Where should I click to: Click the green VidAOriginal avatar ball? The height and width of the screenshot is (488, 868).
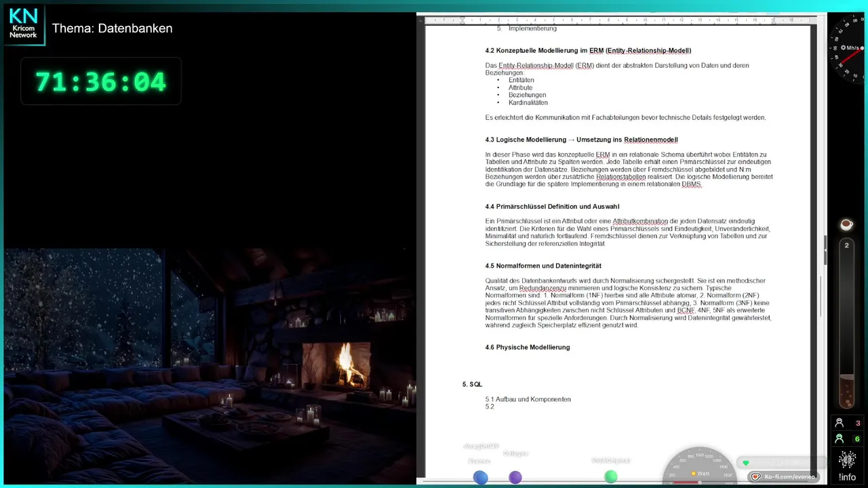[x=611, y=476]
